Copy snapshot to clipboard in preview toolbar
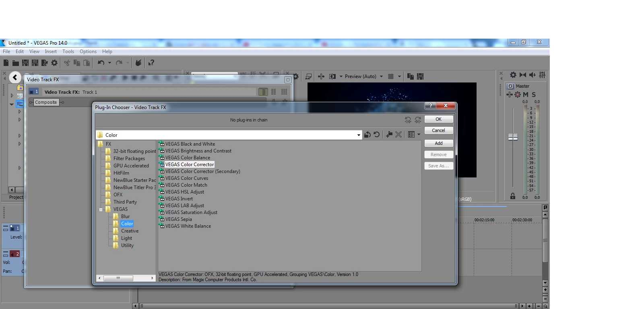 pos(411,76)
